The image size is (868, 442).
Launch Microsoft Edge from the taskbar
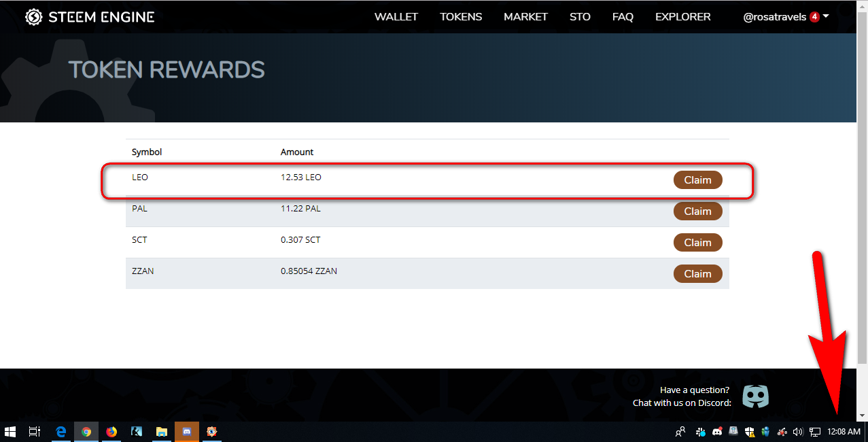click(60, 432)
